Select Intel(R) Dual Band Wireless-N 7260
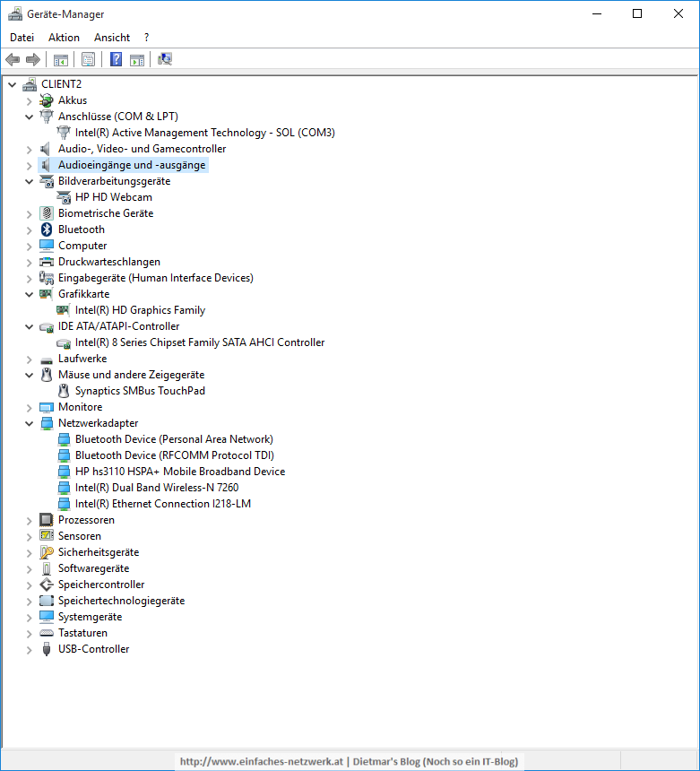700x771 pixels. tap(157, 488)
